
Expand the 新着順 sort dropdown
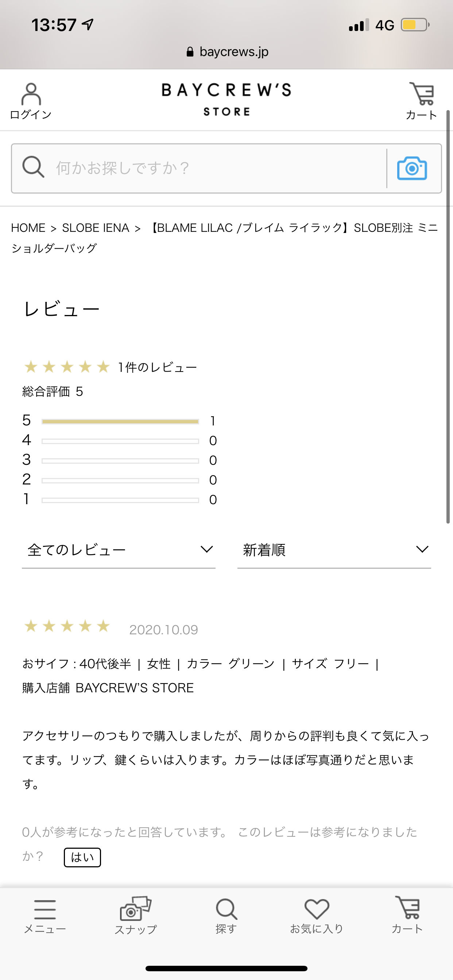point(334,550)
